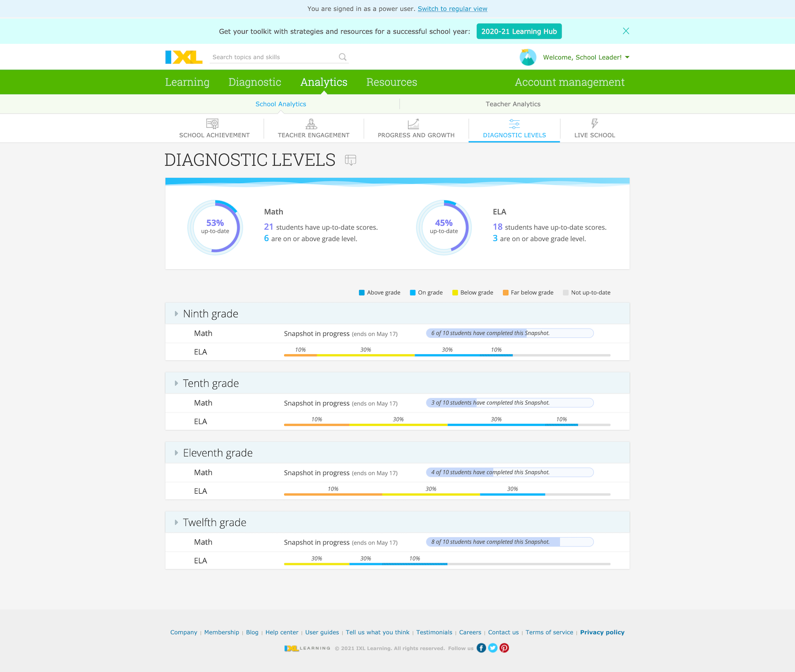Viewport: 795px width, 672px height.
Task: Select the Diagnostic Levels icon
Action: [x=514, y=124]
